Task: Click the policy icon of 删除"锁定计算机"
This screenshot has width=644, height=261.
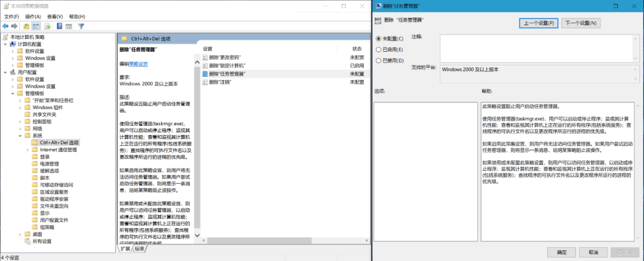Action: (x=205, y=66)
